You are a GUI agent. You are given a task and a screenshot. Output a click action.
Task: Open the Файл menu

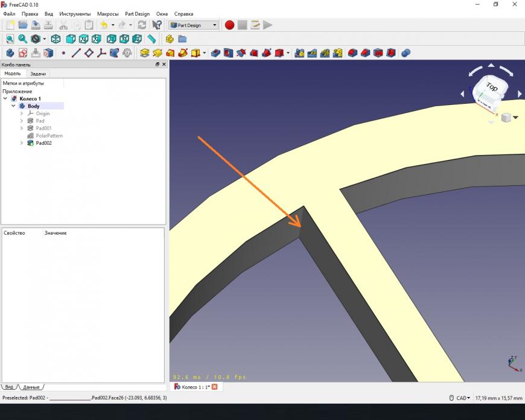point(9,14)
